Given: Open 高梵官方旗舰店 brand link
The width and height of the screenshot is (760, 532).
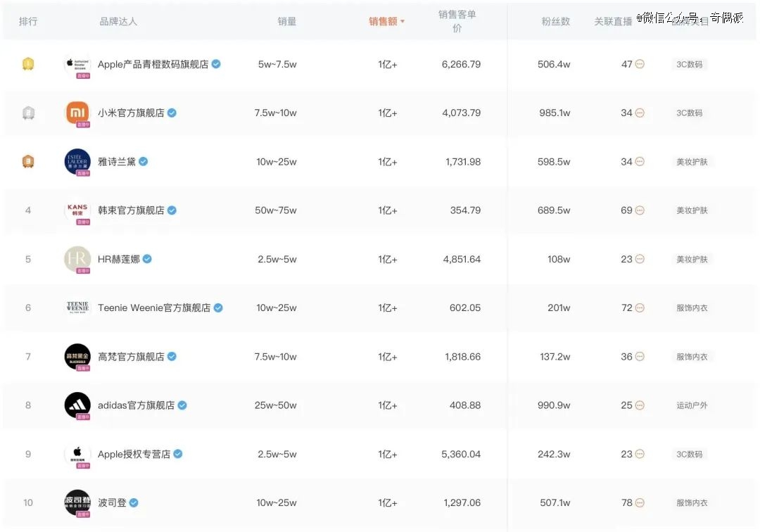Looking at the screenshot, I should pyautogui.click(x=131, y=357).
